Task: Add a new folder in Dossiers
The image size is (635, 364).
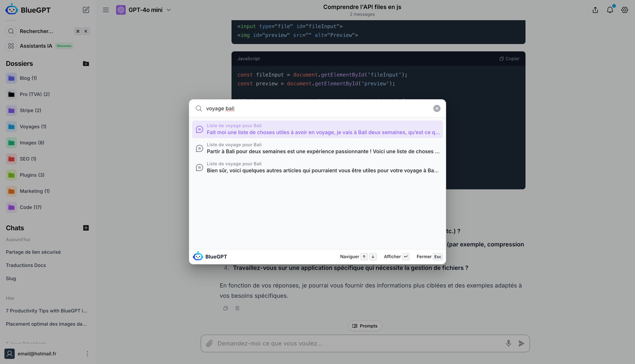Action: click(86, 63)
